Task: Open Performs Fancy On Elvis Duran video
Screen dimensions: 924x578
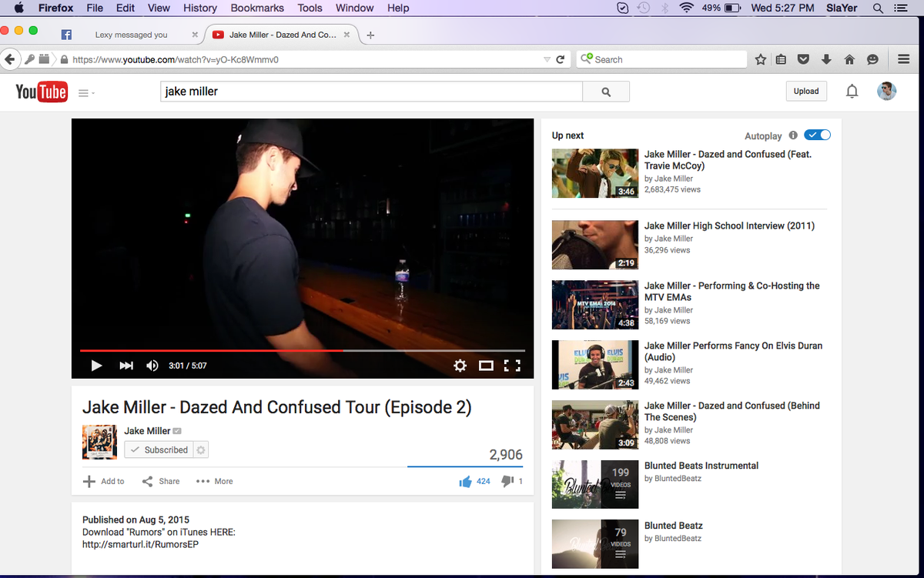Action: tap(733, 352)
